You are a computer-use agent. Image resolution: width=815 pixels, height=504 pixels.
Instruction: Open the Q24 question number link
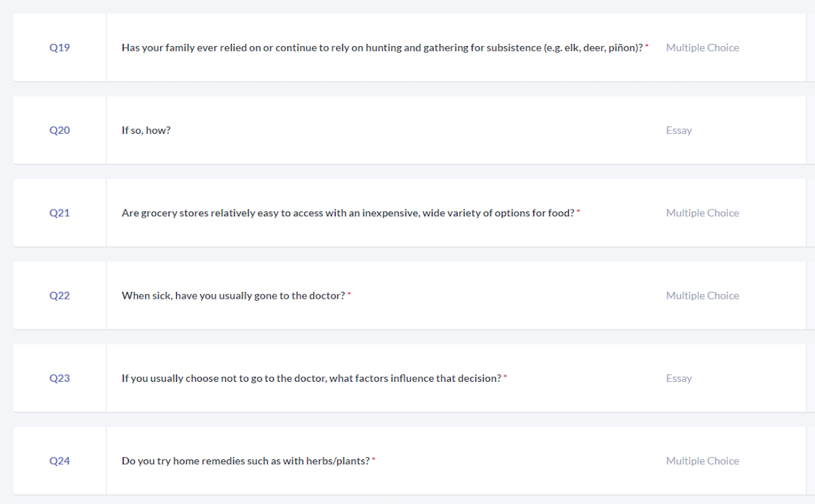59,461
